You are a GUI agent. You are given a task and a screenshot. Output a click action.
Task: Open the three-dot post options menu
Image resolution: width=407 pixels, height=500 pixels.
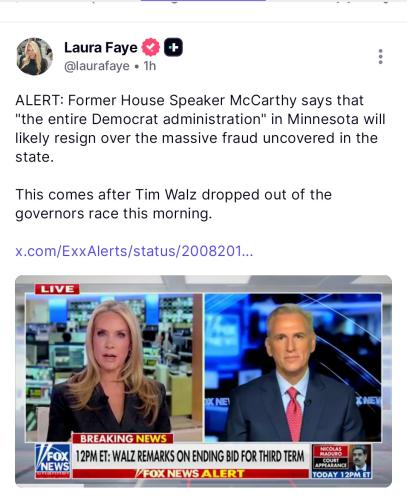point(380,57)
